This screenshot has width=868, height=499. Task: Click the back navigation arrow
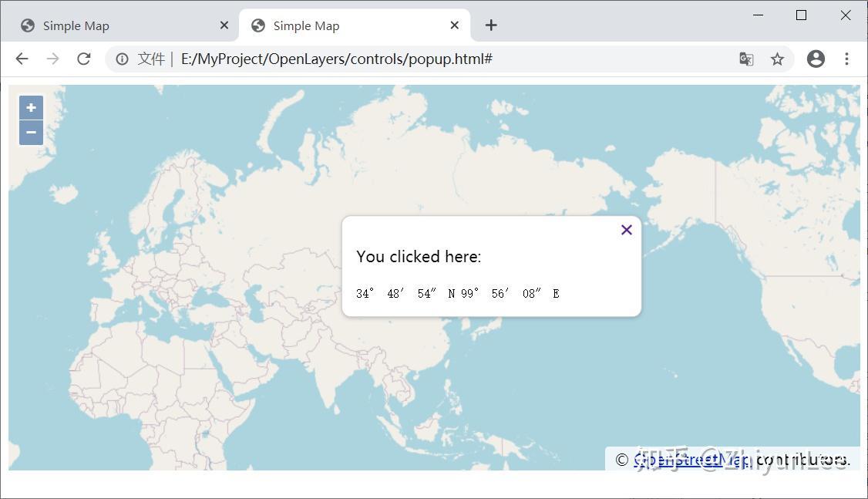22,59
